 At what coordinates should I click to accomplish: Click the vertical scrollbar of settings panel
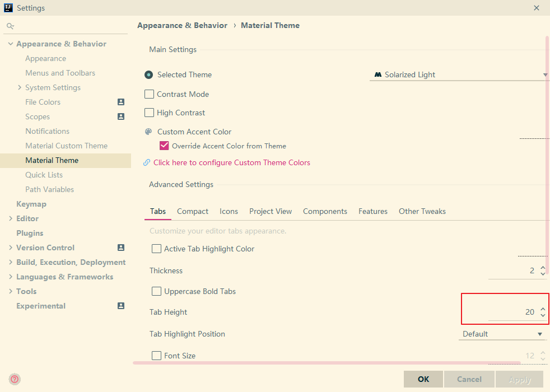point(547,156)
